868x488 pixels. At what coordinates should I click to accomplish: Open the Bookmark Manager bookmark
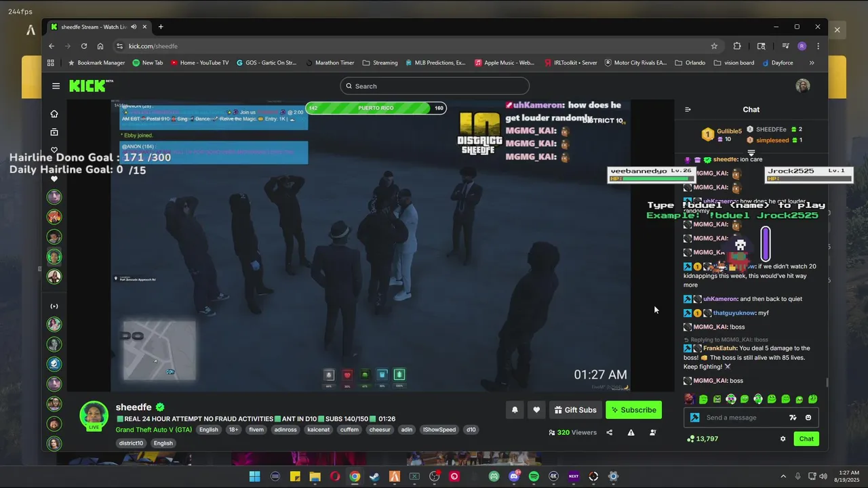(x=96, y=63)
